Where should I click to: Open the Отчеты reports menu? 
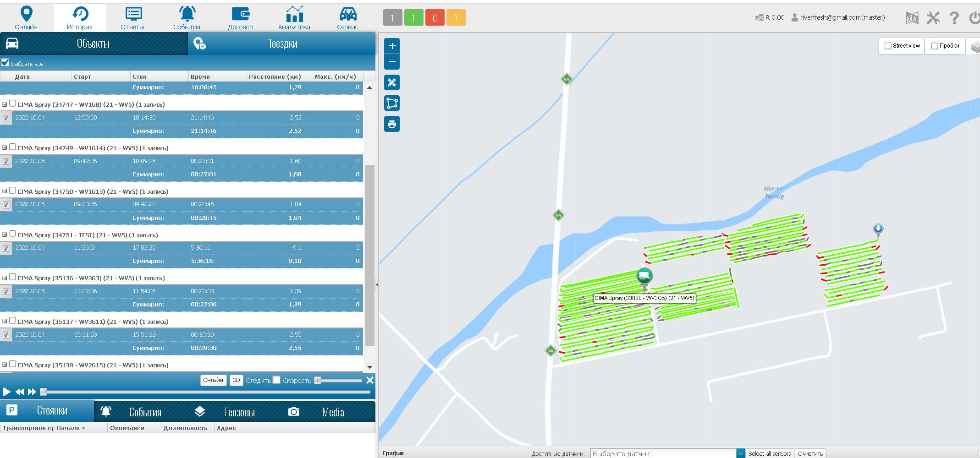tap(132, 18)
